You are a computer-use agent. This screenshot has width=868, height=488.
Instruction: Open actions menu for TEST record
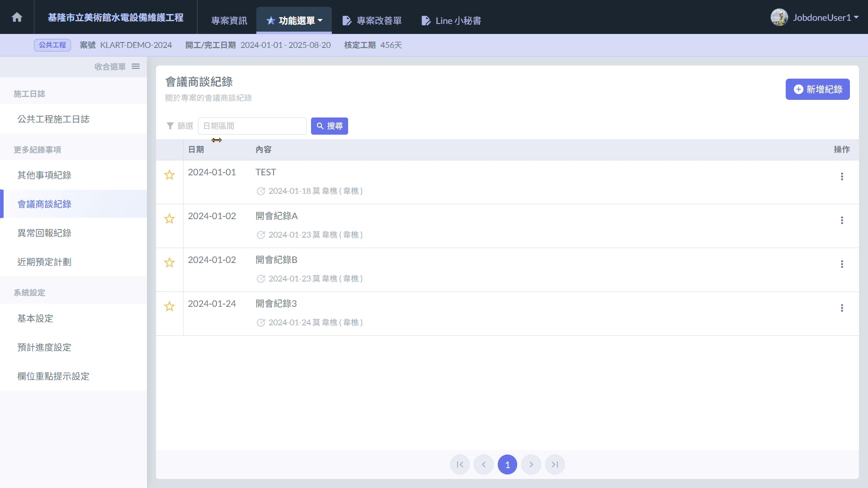pyautogui.click(x=842, y=177)
